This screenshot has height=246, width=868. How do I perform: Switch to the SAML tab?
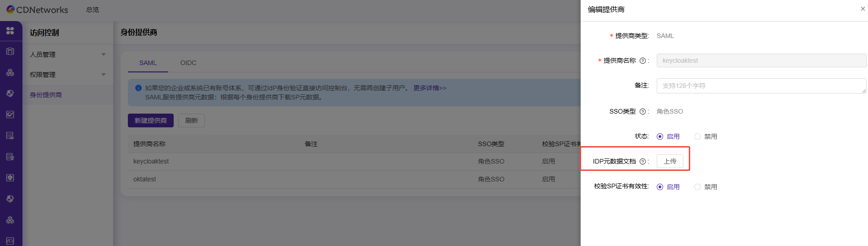coord(148,63)
